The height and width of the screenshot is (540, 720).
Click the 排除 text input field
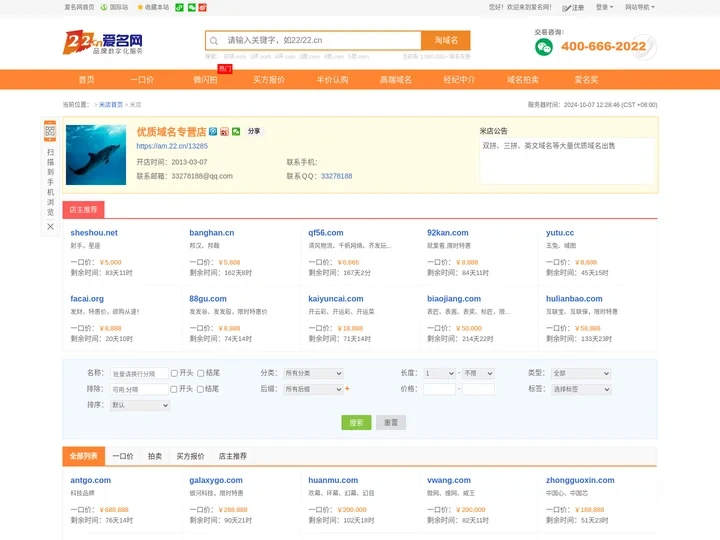point(139,389)
